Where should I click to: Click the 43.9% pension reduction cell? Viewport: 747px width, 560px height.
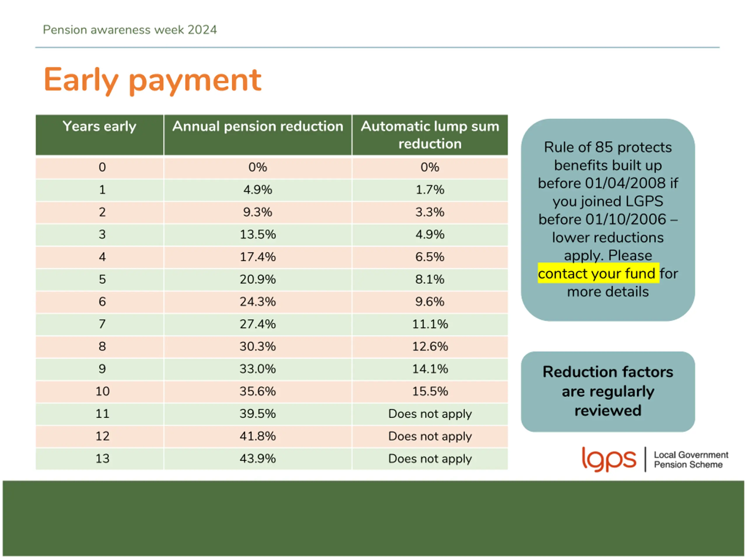258,459
